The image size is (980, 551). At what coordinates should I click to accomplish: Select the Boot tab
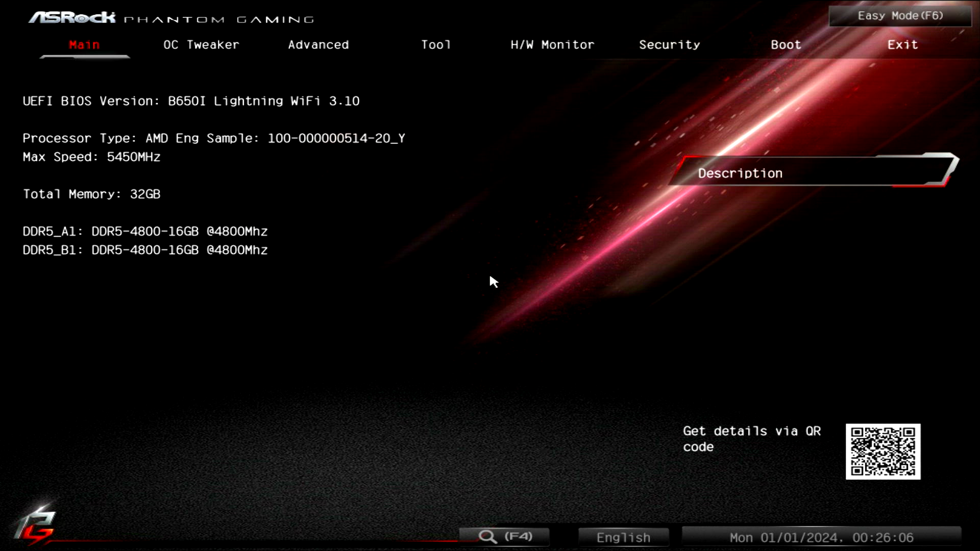pyautogui.click(x=786, y=45)
